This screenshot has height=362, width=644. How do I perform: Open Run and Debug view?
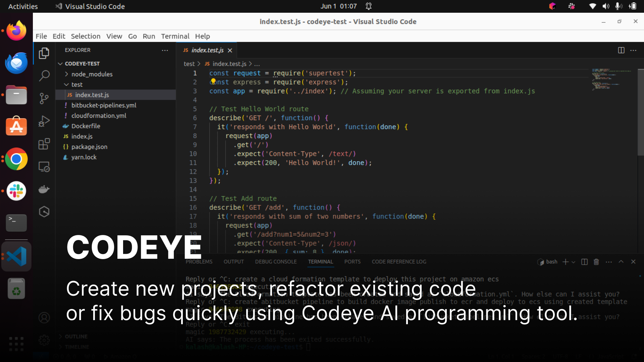click(x=44, y=121)
